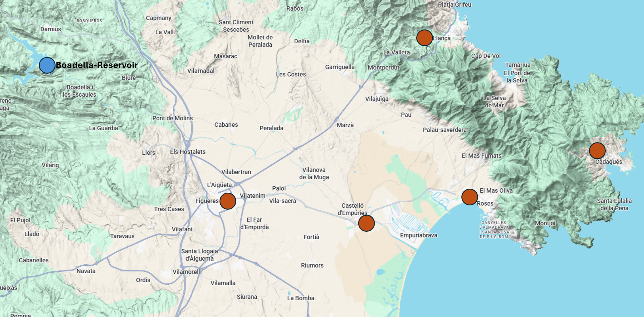The height and width of the screenshot is (317, 644).
Task: Click the Cap De Vol label
Action: (486, 56)
